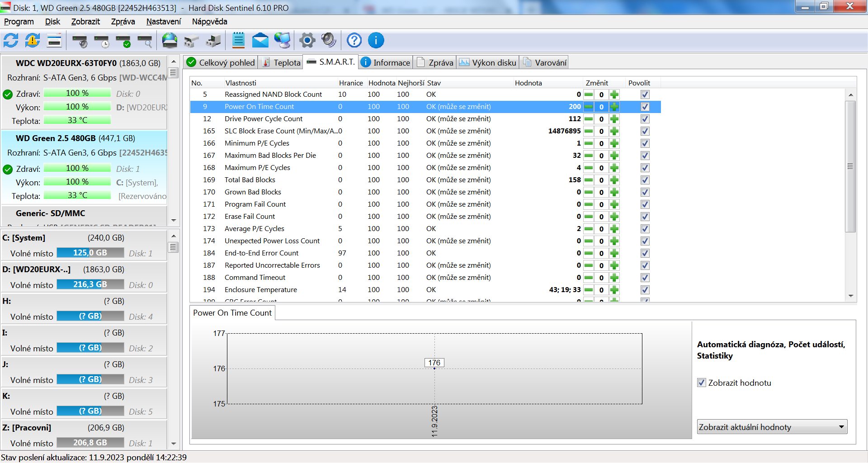Screen dimensions: 868x463
Task: Open help with the question mark icon
Action: 354,41
